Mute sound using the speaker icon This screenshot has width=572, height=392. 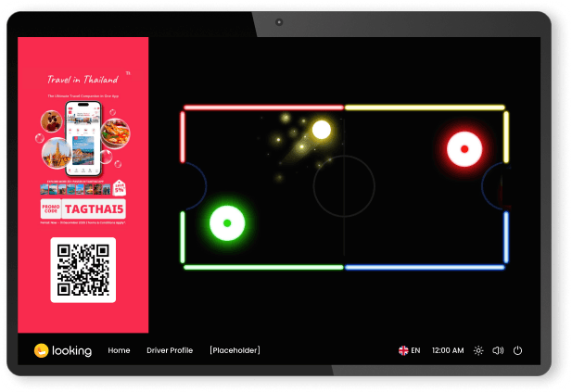(498, 350)
